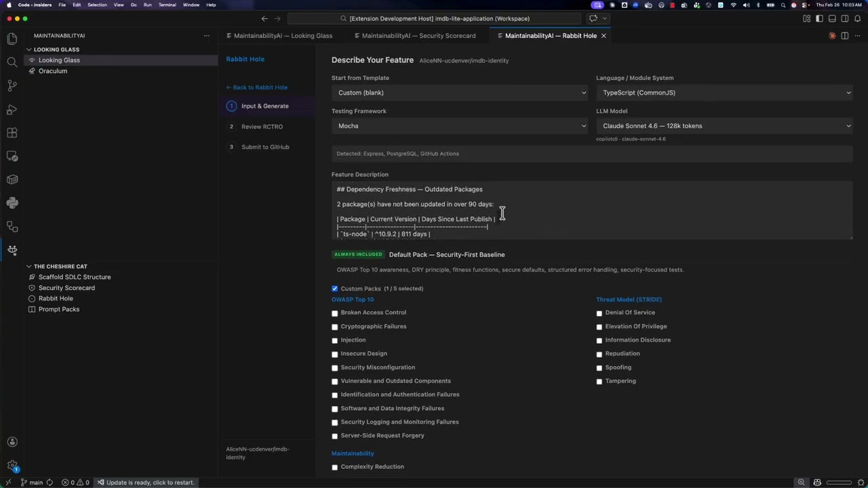Open the Selection menu

coord(97,5)
